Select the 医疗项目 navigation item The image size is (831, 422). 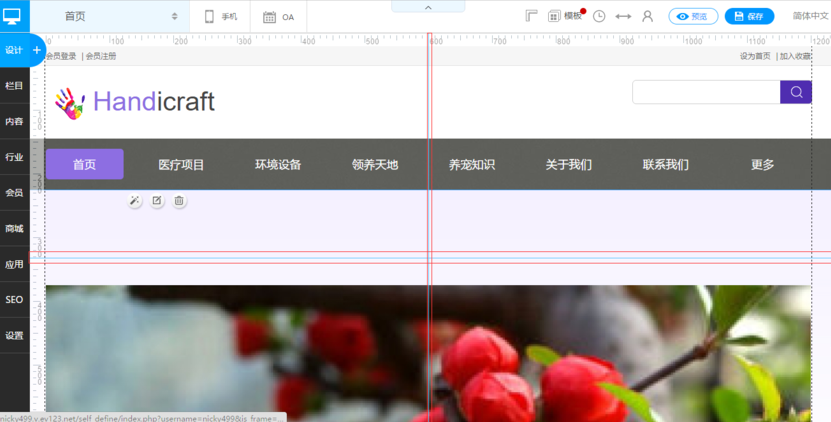[181, 165]
